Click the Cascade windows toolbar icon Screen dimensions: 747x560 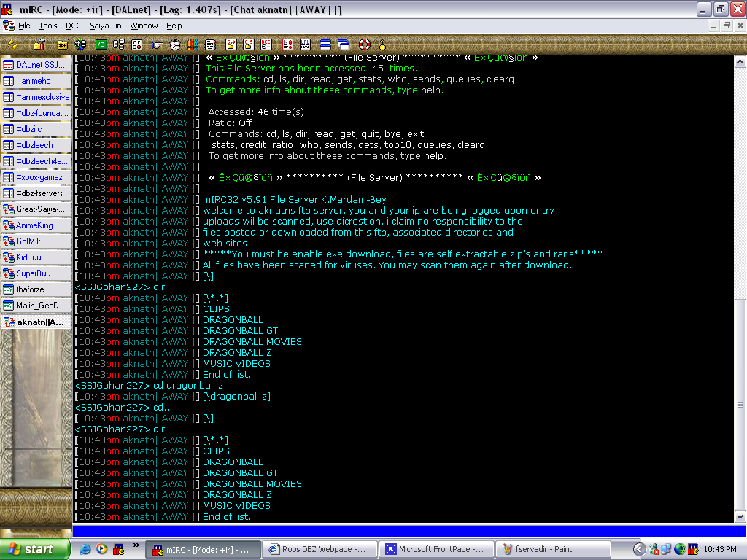[343, 44]
